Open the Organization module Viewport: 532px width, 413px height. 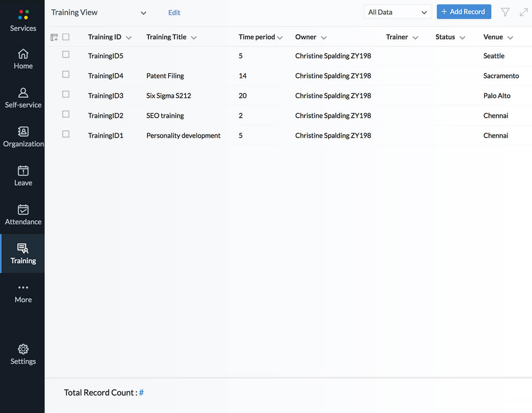tap(23, 137)
